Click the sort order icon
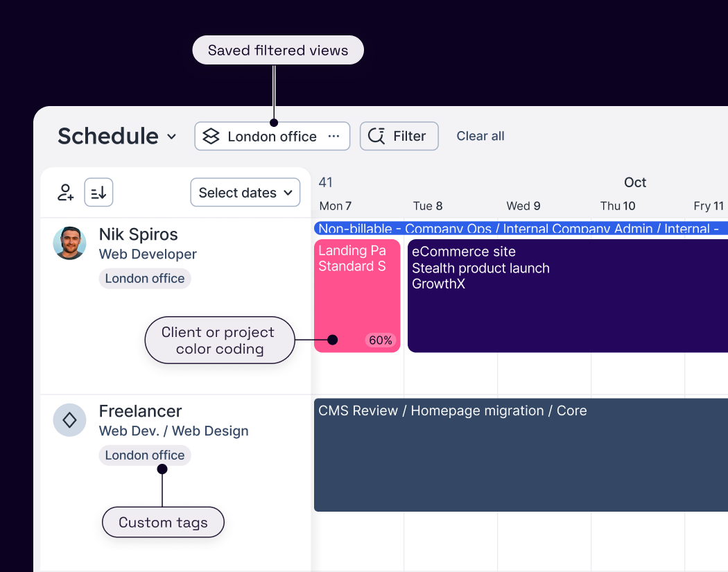The image size is (728, 572). [98, 192]
